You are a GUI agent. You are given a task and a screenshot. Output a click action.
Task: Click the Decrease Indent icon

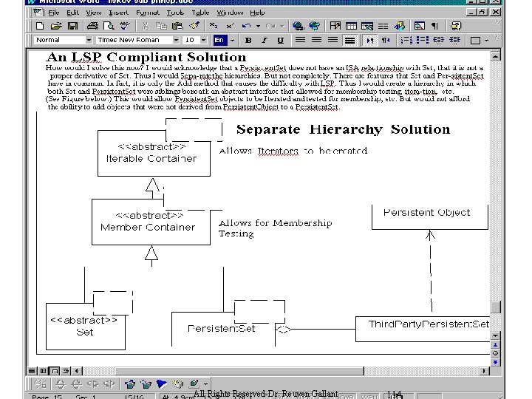point(439,41)
